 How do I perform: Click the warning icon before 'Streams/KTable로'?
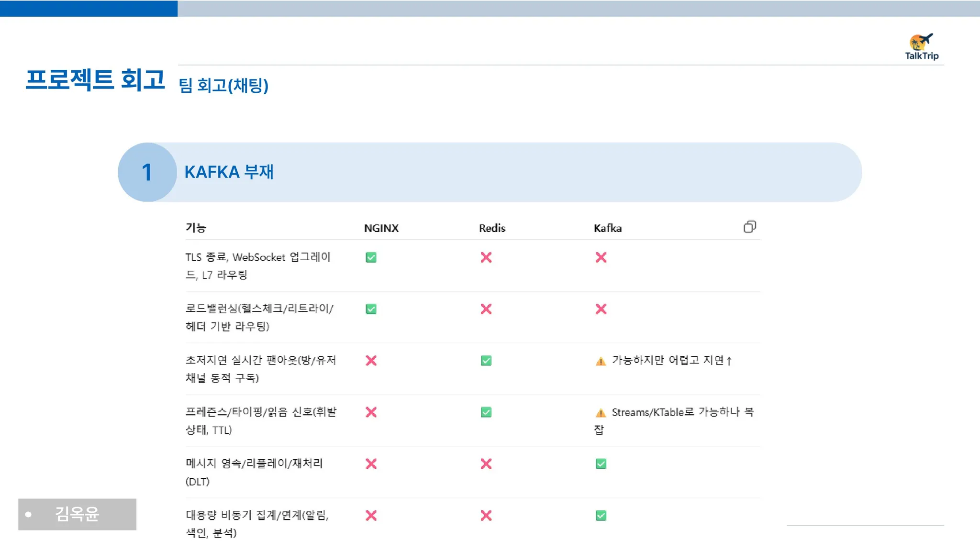[x=601, y=413]
